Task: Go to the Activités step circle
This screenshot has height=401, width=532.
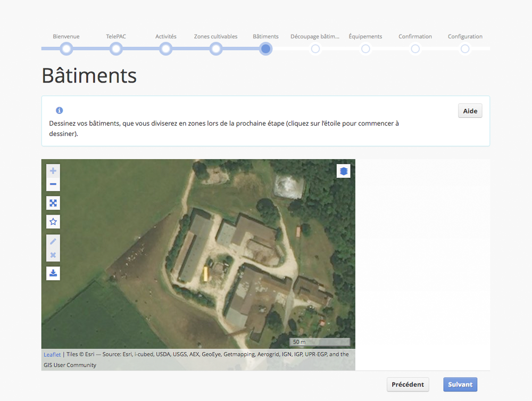Action: click(166, 49)
